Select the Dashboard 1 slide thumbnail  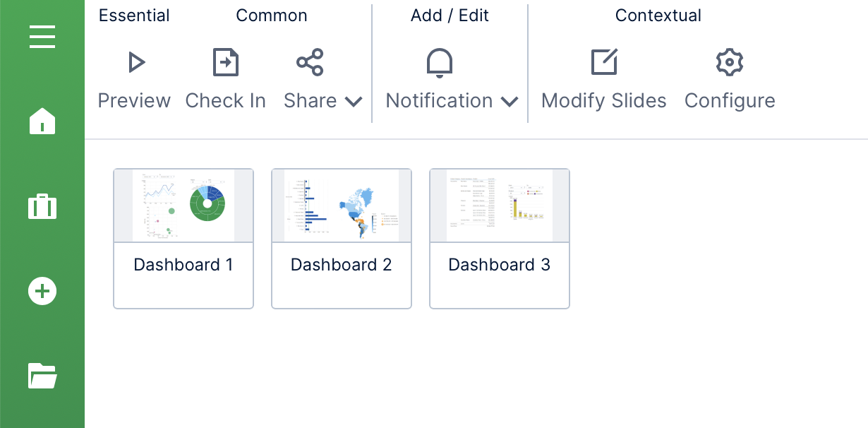(183, 206)
